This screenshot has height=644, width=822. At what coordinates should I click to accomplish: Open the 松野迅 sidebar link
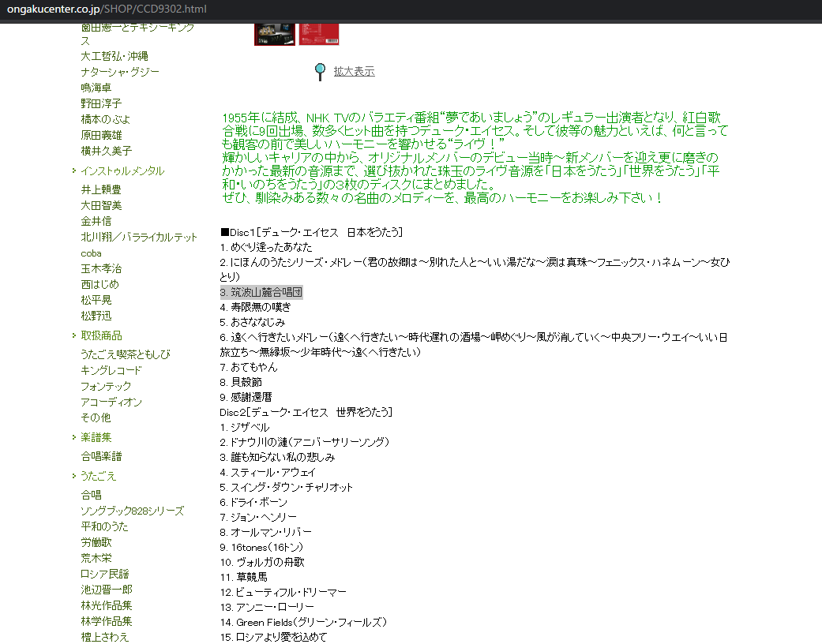coord(96,316)
